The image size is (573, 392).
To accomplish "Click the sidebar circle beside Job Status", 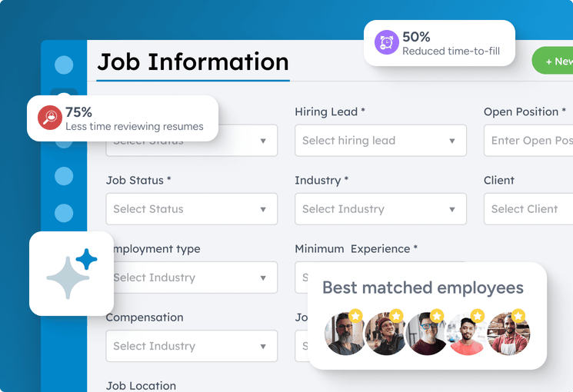I will [x=65, y=176].
